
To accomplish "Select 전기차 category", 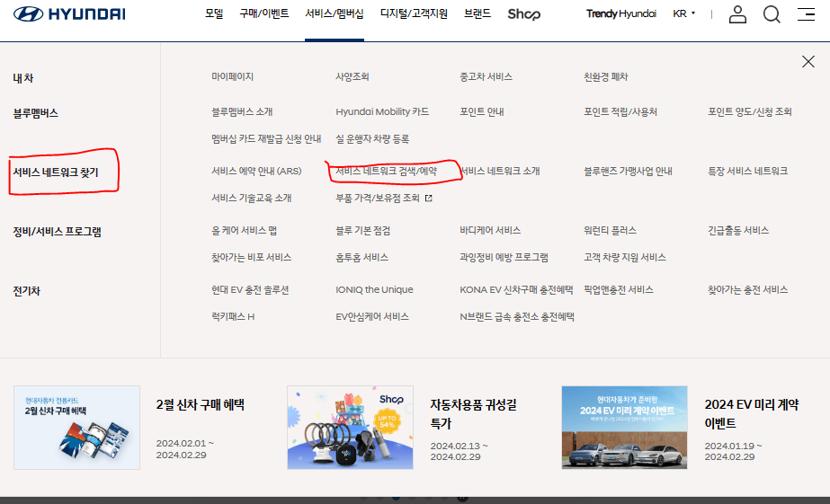I will pyautogui.click(x=26, y=291).
